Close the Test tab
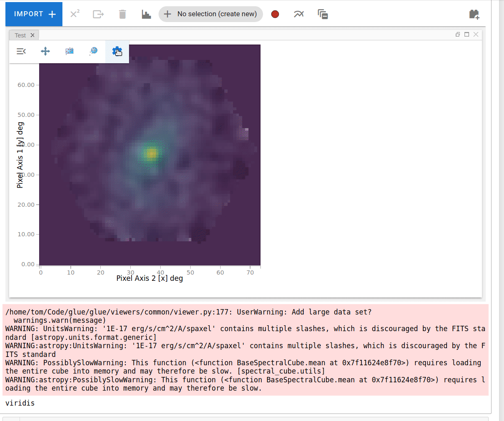 pyautogui.click(x=32, y=35)
